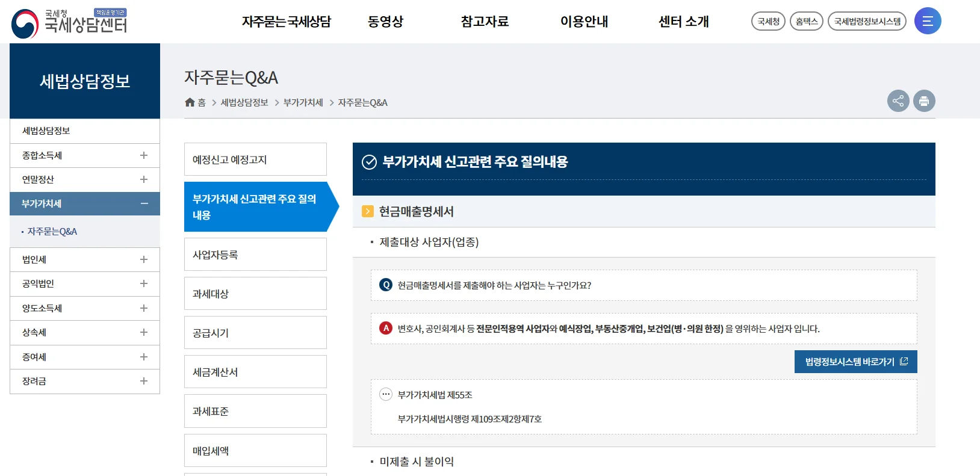Click the orange arrow beside 현금매출명세서
980x476 pixels.
coord(368,211)
